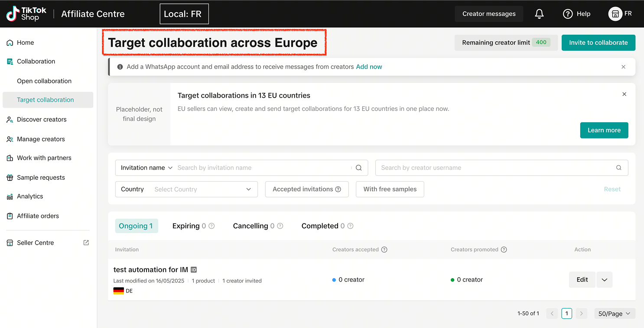Switch to the Completed tab
Screen dimensions: 644x328
327,226
